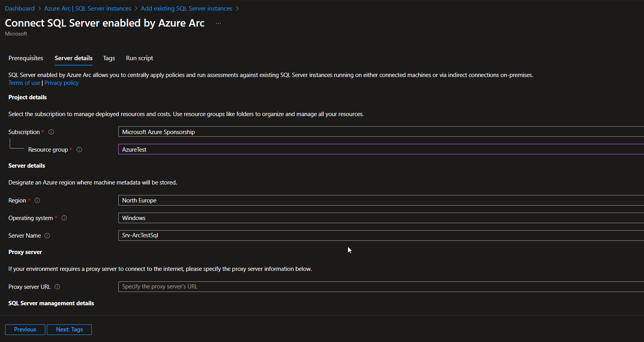Click the info icon beside Resource group
The image size is (644, 342).
click(79, 150)
